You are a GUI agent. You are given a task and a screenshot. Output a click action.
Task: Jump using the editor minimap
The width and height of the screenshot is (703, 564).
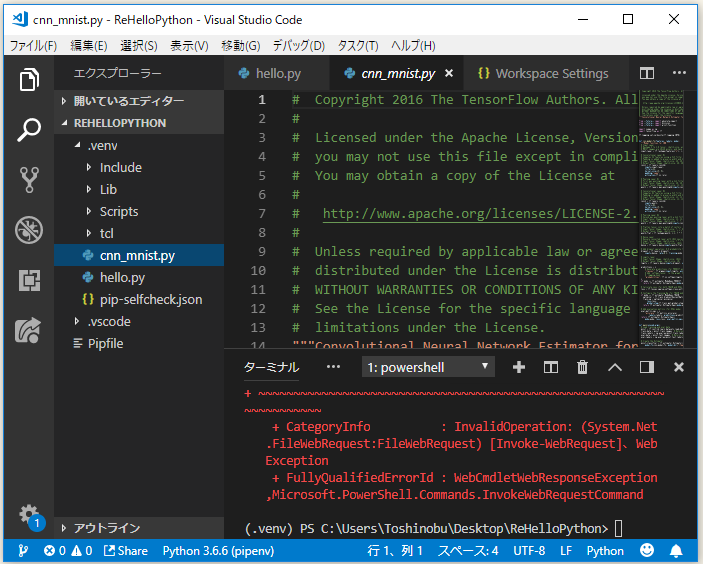[x=662, y=219]
